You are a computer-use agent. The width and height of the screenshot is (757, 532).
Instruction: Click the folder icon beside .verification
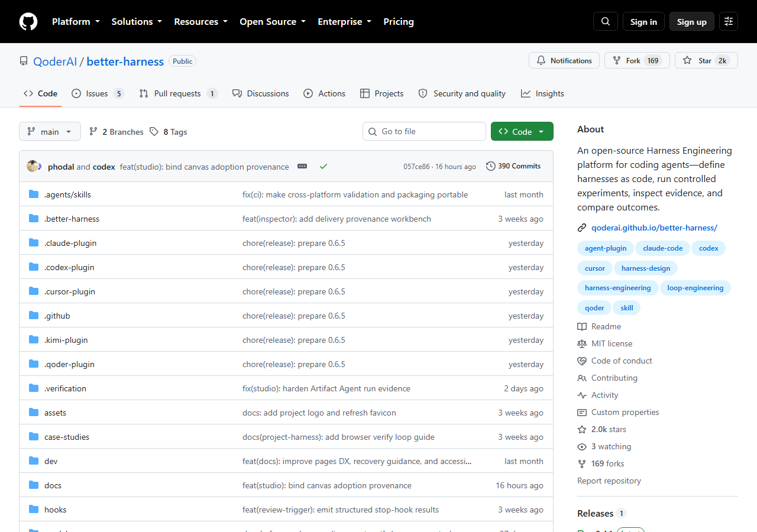tap(34, 388)
